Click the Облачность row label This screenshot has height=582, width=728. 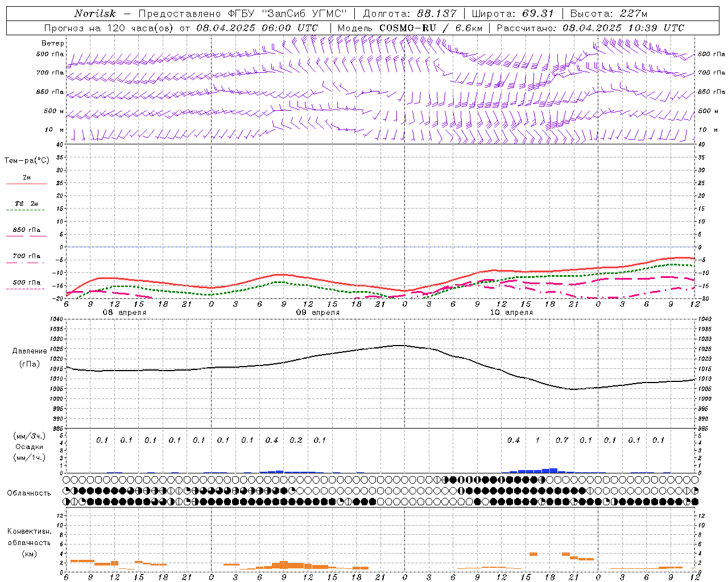28,493
